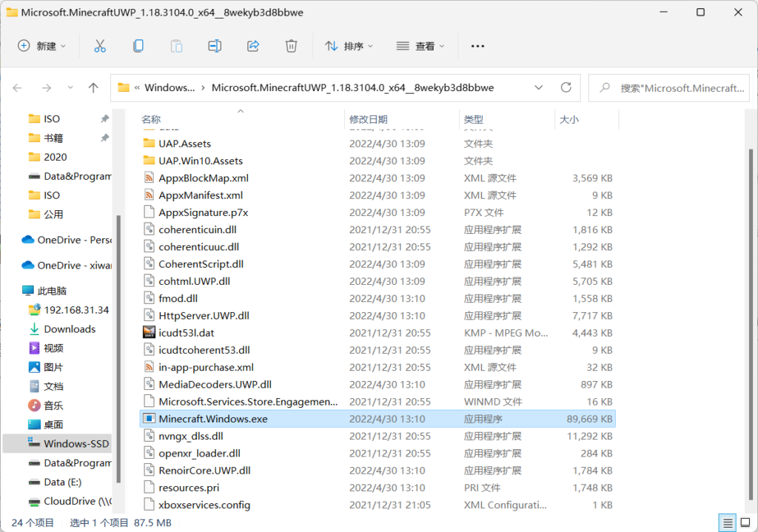The image size is (758, 532).
Task: Open the 排序 sort dropdown
Action: click(x=349, y=46)
